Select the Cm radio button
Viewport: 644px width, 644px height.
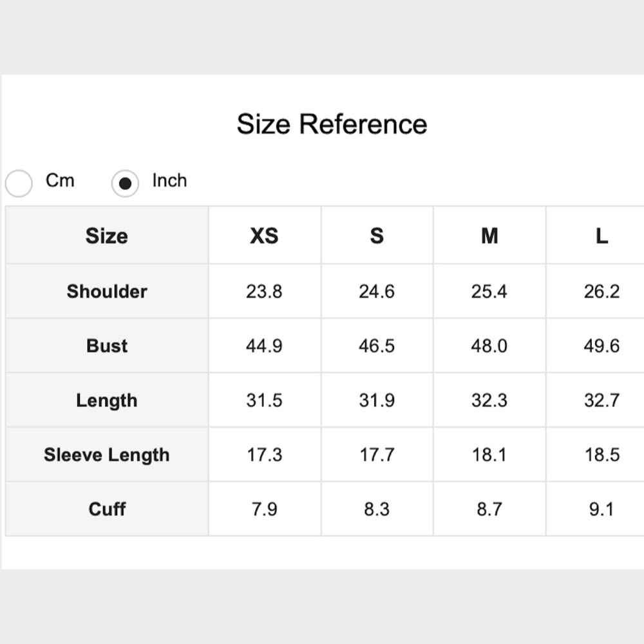19,183
